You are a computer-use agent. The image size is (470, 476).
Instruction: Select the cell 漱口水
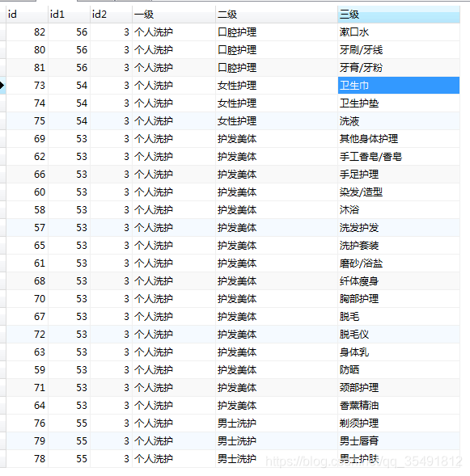pyautogui.click(x=399, y=32)
